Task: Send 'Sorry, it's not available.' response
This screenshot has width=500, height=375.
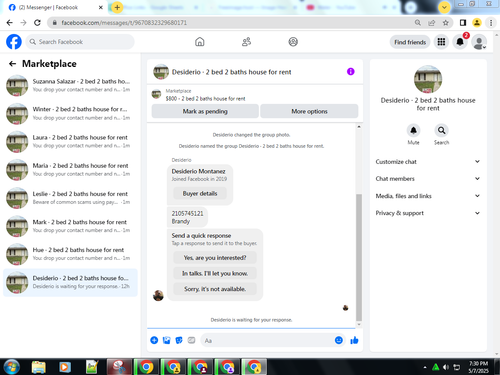Action: pos(215,289)
